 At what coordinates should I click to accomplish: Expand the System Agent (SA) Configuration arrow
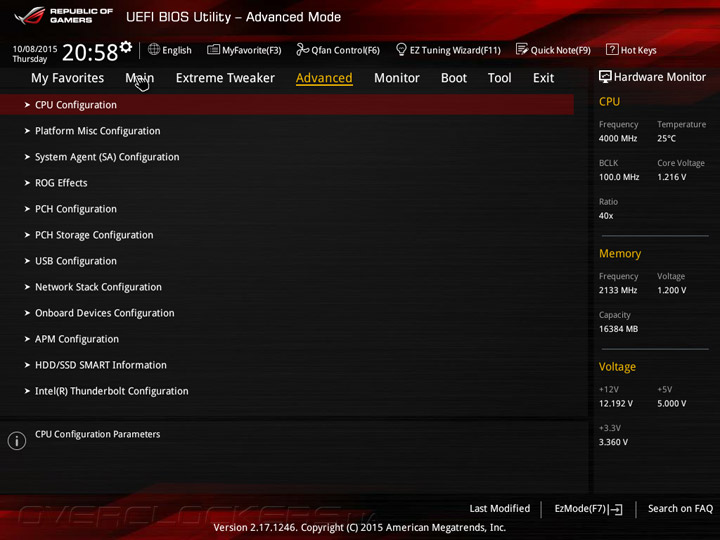[27, 157]
